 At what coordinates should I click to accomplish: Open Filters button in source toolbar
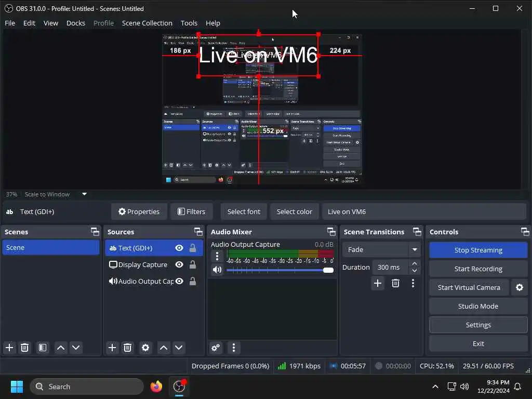pos(192,211)
